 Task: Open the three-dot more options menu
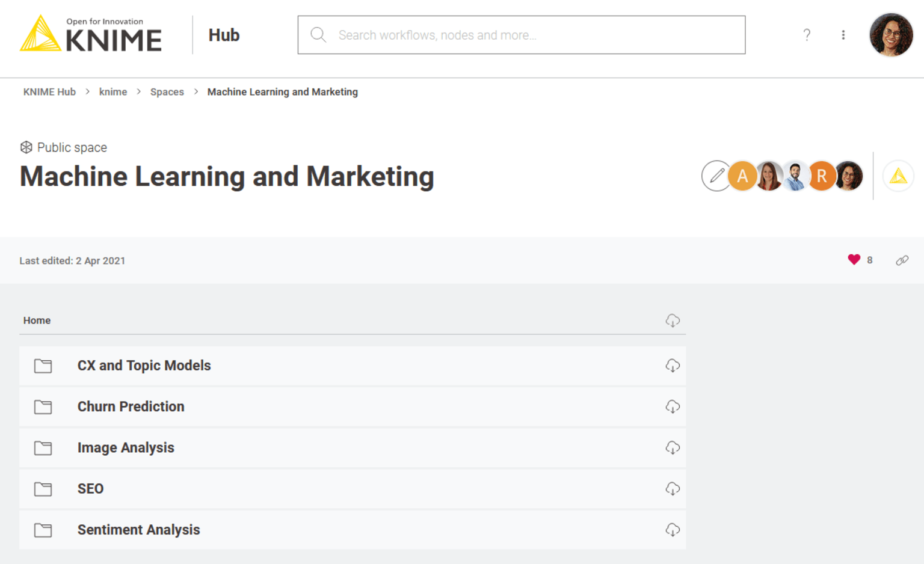click(843, 35)
